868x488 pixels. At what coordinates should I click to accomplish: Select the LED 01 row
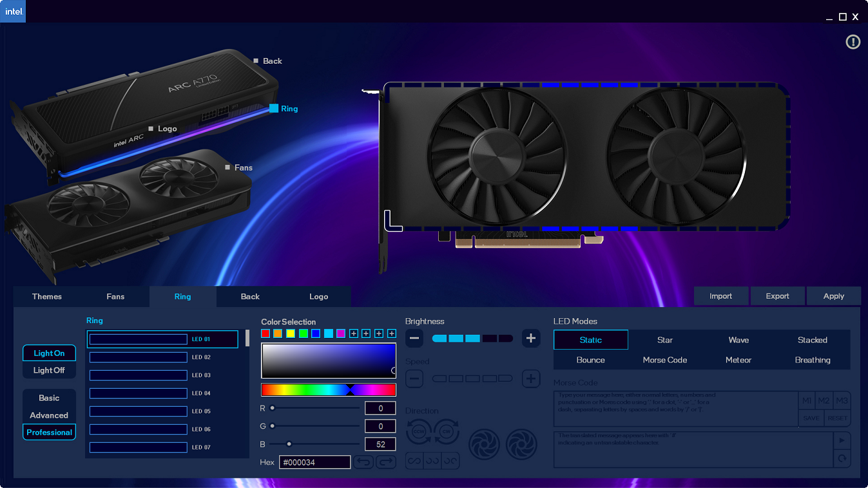pos(162,339)
